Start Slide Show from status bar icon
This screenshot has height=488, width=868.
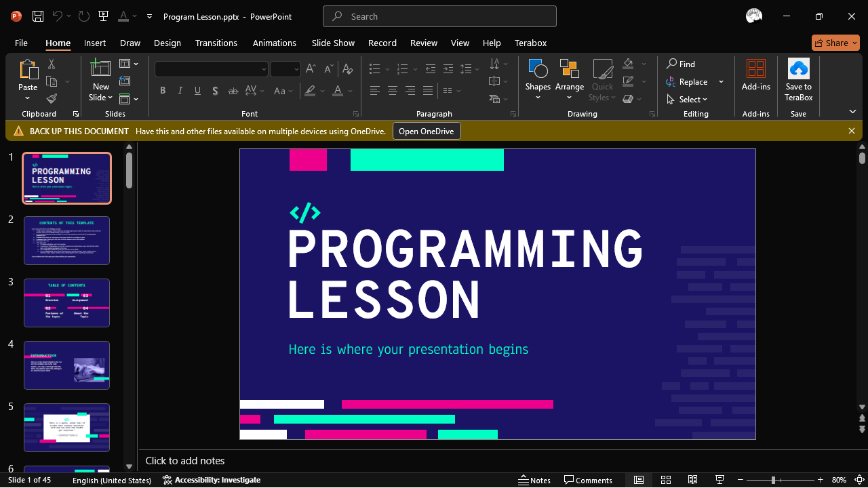tap(719, 480)
